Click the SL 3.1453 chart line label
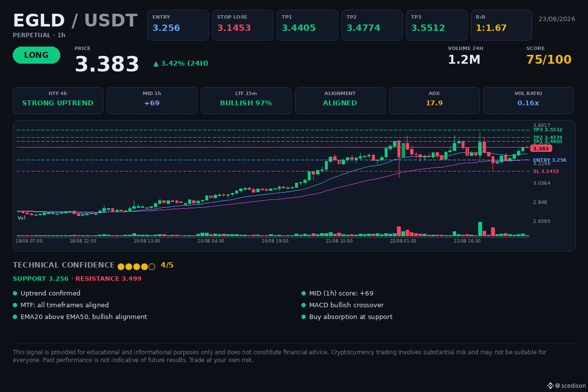Screen dimensions: 588x392 [546, 171]
